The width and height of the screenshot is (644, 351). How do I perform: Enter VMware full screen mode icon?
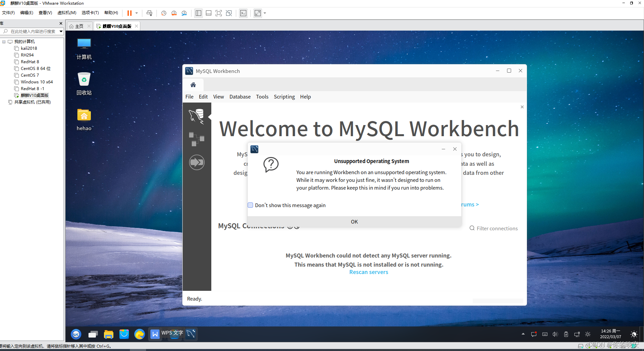[x=219, y=13]
